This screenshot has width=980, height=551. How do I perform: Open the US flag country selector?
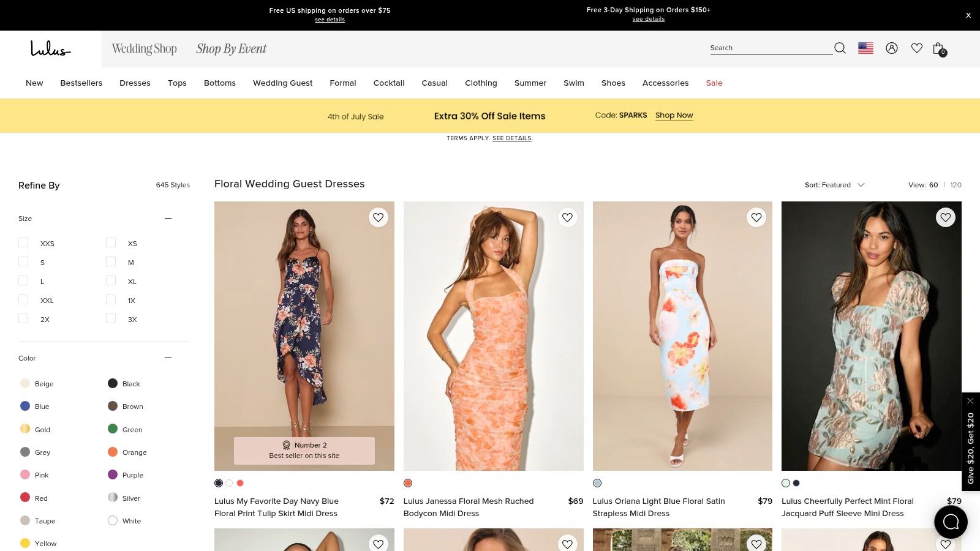point(865,48)
